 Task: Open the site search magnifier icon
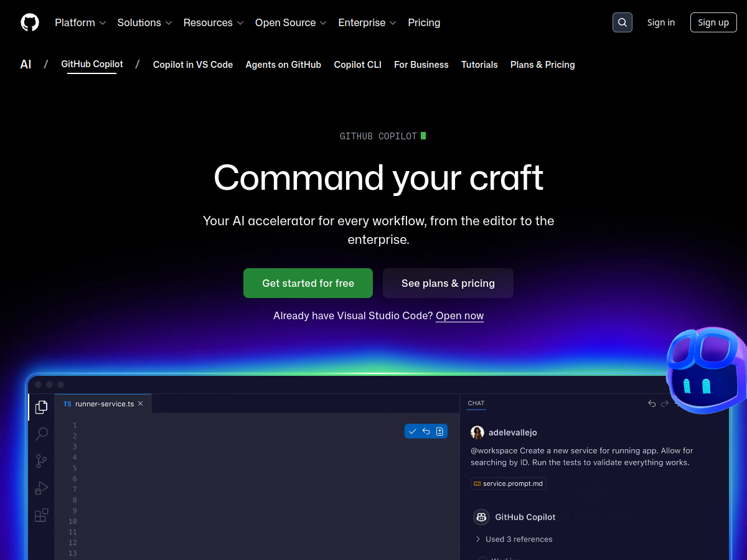pos(622,22)
